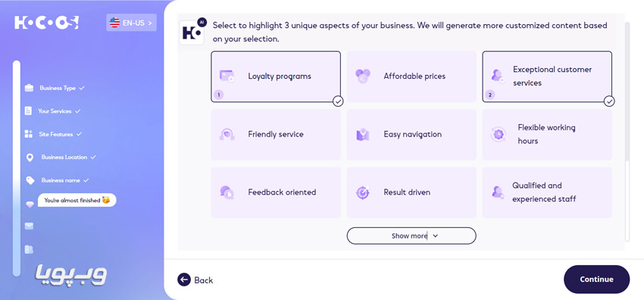644x300 pixels.
Task: Click the Business Location pin icon
Action: 30,158
